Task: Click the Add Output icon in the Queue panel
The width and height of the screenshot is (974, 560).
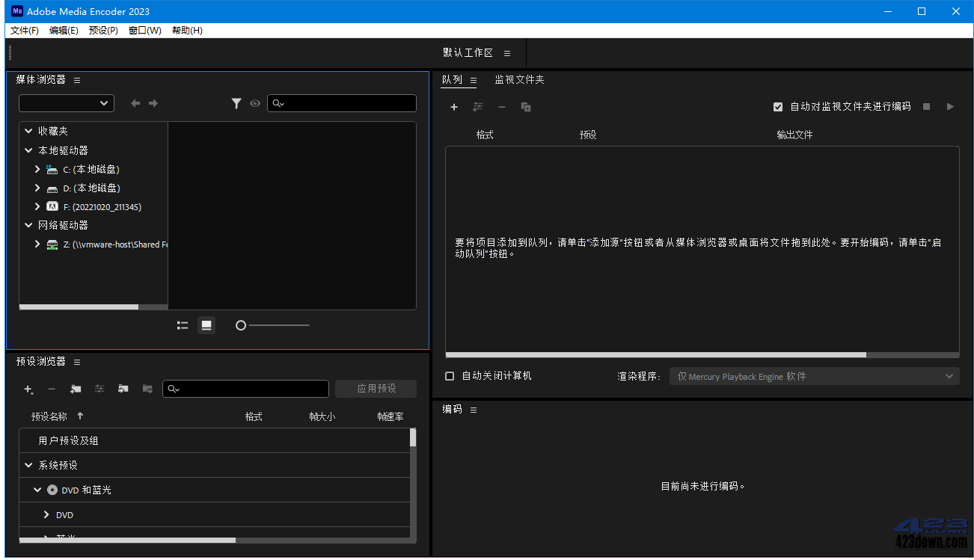Action: [x=478, y=107]
